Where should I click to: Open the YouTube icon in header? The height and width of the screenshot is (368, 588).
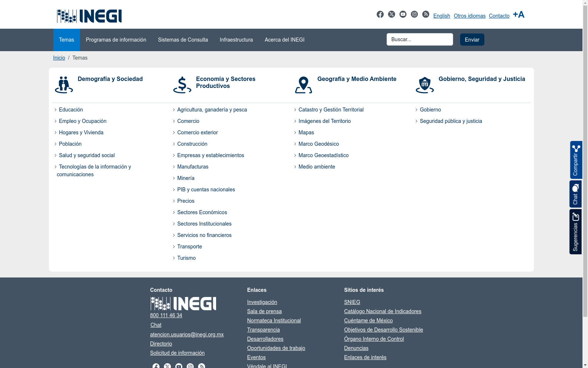pyautogui.click(x=403, y=14)
